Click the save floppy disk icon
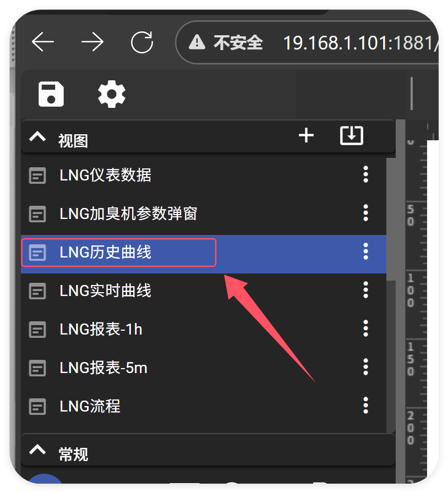The width and height of the screenshot is (448, 493). (51, 94)
